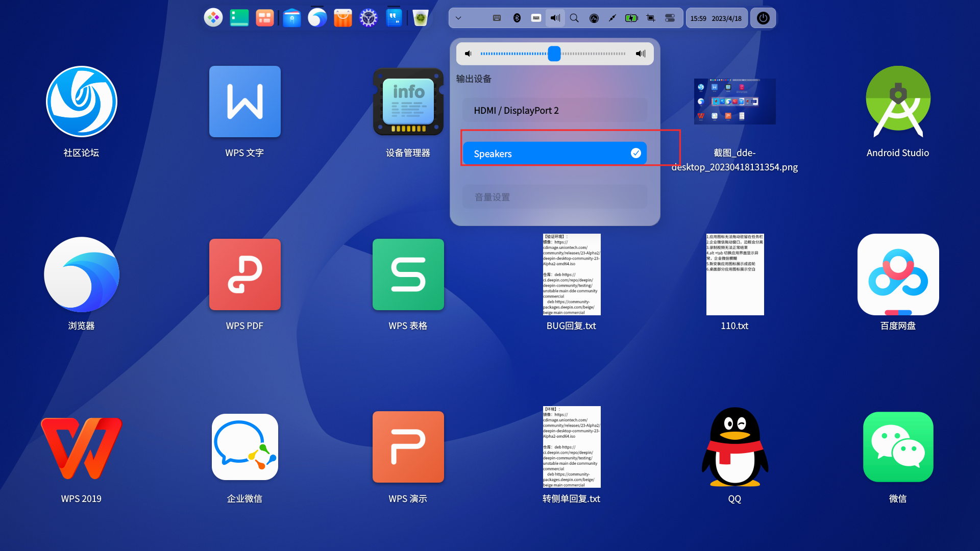Launch the browser from the dock
The image size is (980, 551).
pyautogui.click(x=317, y=18)
